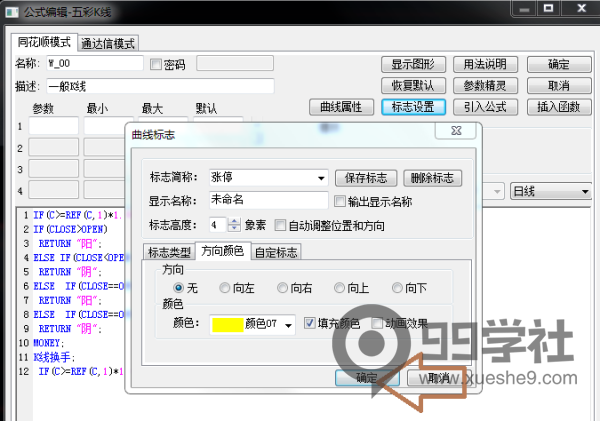Select the 向右 direction option
Image resolution: width=600 pixels, height=421 pixels.
click(282, 287)
